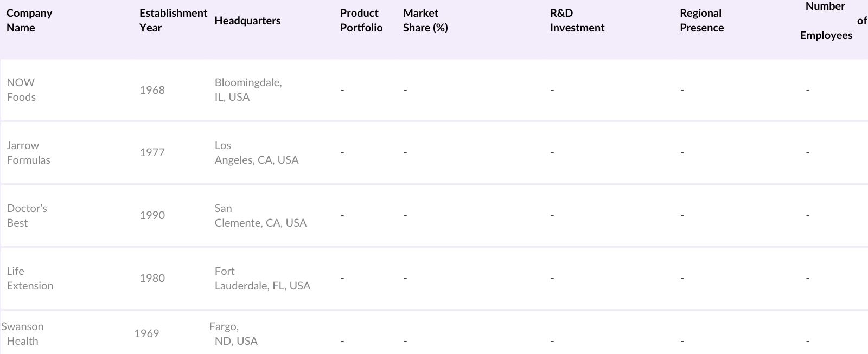Click the Bloomingdale, IL, USA headquarters cell
This screenshot has height=354, width=868.
point(248,90)
